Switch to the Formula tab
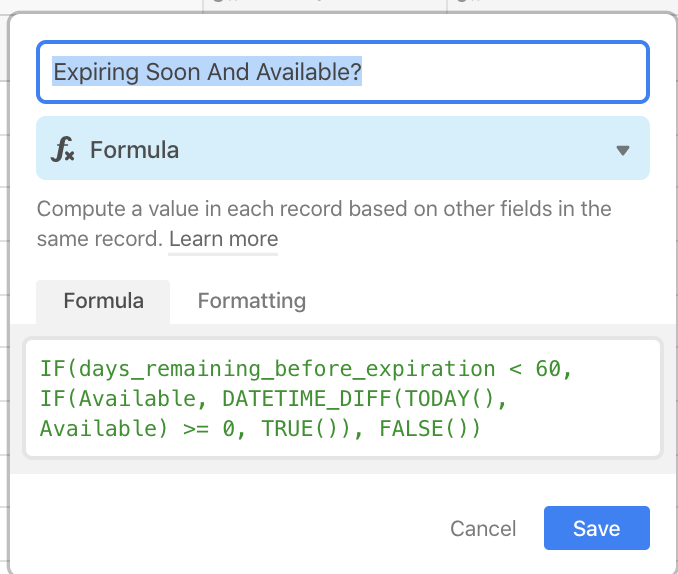 coord(103,301)
